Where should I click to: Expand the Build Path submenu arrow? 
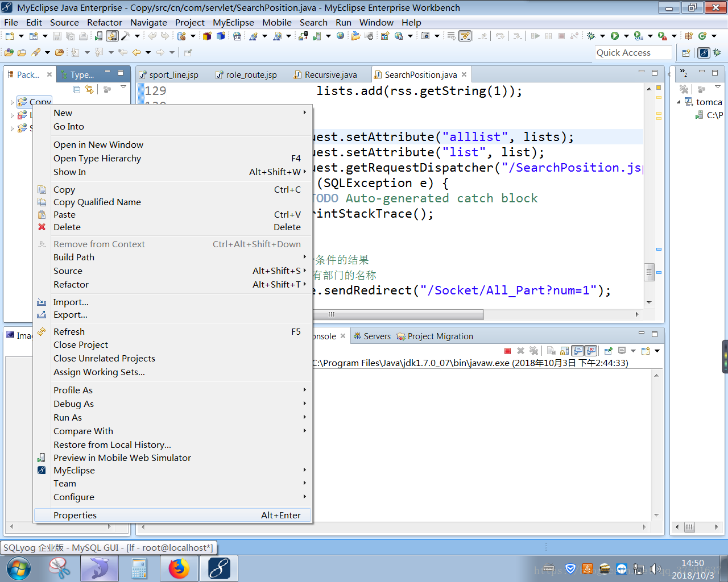coord(305,257)
